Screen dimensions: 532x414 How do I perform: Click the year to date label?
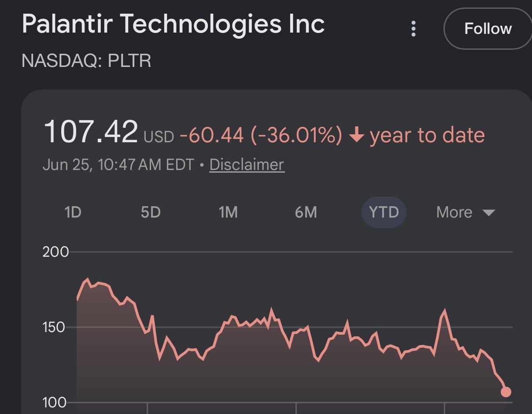427,135
